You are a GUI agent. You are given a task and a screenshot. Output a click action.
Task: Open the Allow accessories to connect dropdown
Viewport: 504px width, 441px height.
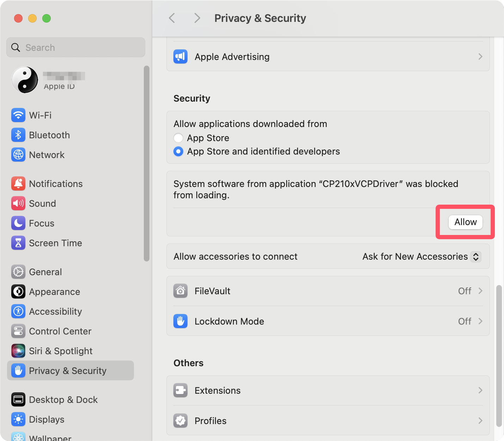(475, 256)
